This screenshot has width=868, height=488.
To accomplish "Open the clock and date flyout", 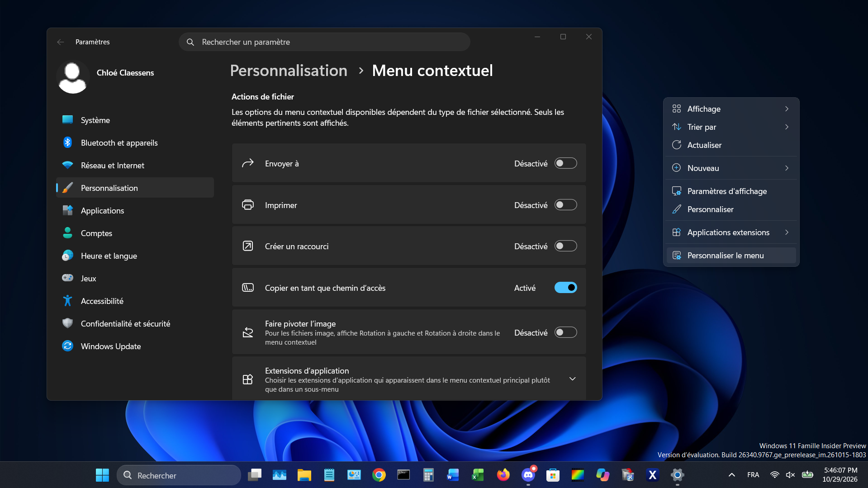I will pyautogui.click(x=840, y=475).
